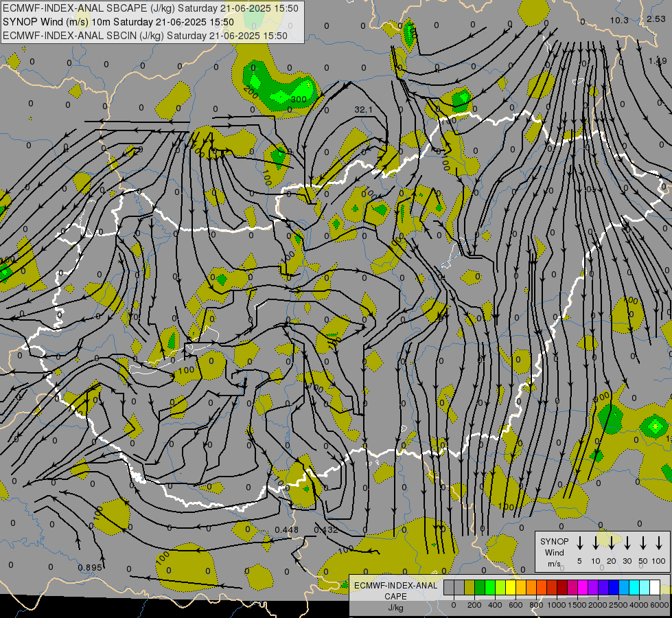This screenshot has width=672, height=618.
Task: Click the 'SYNOP Wind m/s' legend title
Action: 554,552
